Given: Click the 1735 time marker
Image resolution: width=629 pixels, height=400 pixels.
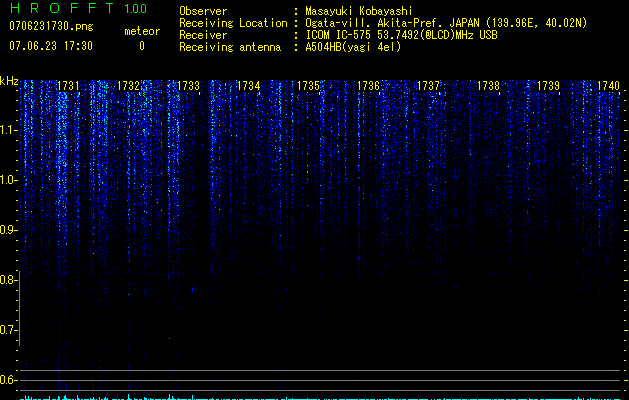Looking at the screenshot, I should [x=308, y=86].
